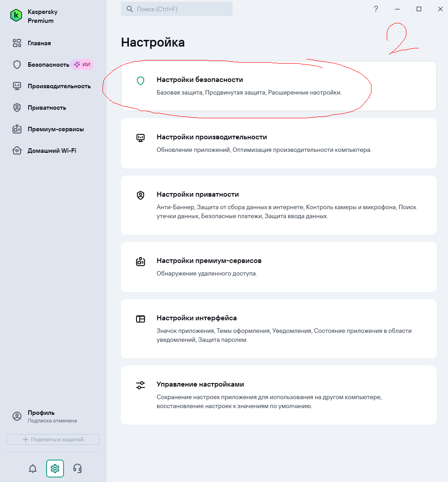This screenshot has height=482, width=448.
Task: Click the profile avatar icon
Action: tap(17, 416)
